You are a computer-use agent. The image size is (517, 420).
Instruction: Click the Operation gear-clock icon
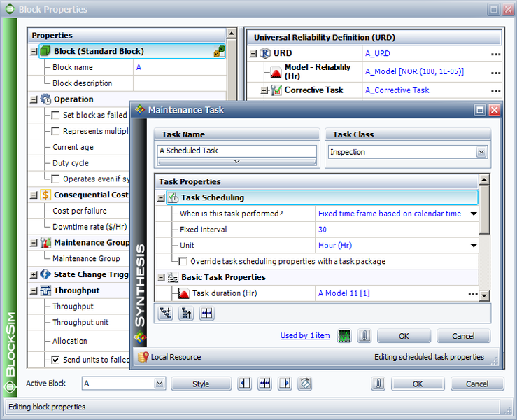tap(45, 99)
